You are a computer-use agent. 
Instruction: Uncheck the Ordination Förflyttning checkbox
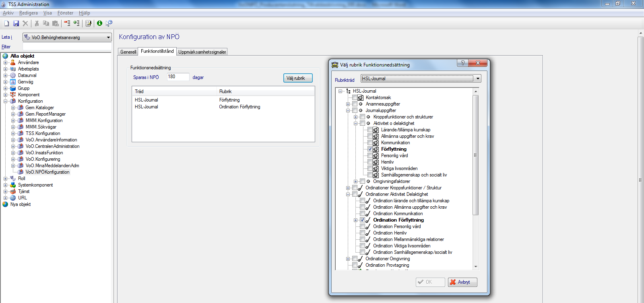362,220
